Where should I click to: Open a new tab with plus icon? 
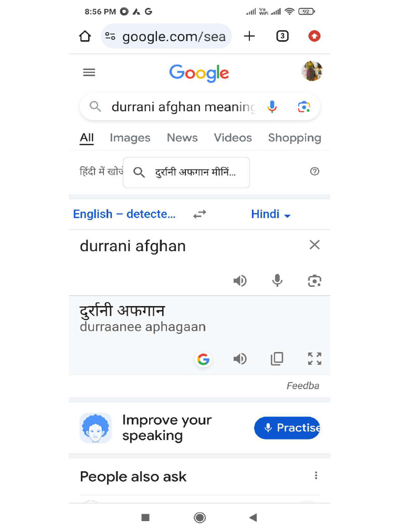point(249,36)
